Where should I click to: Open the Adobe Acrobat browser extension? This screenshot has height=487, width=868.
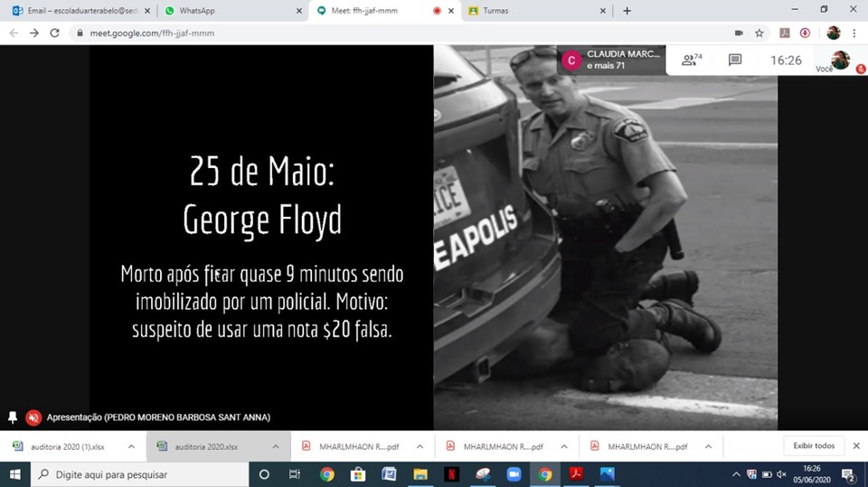(x=784, y=33)
